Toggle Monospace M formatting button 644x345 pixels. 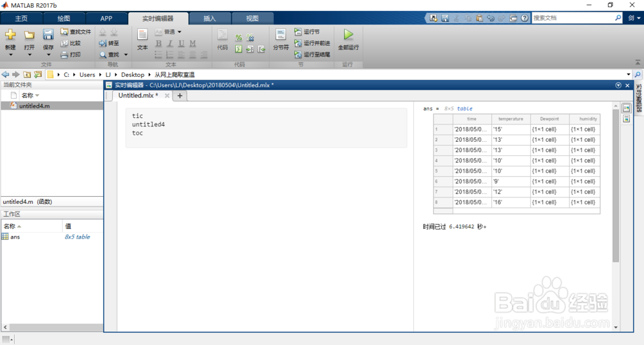193,43
